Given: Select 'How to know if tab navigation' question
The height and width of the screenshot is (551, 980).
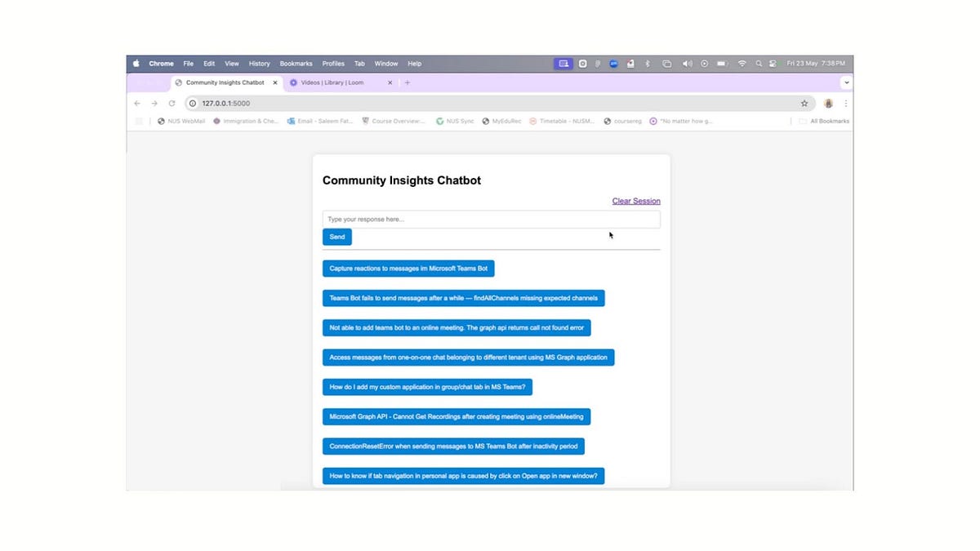Looking at the screenshot, I should pos(464,476).
